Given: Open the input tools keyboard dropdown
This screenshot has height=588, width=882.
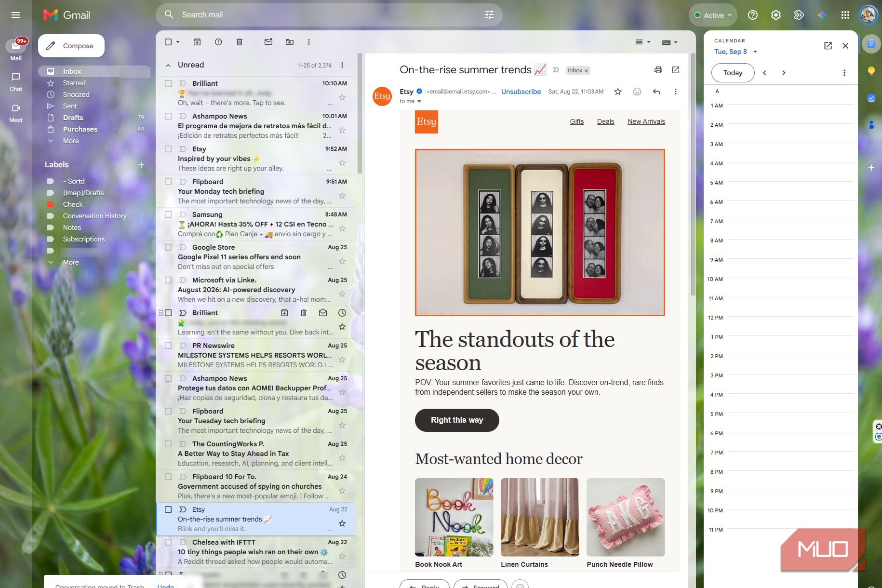Looking at the screenshot, I should [670, 42].
